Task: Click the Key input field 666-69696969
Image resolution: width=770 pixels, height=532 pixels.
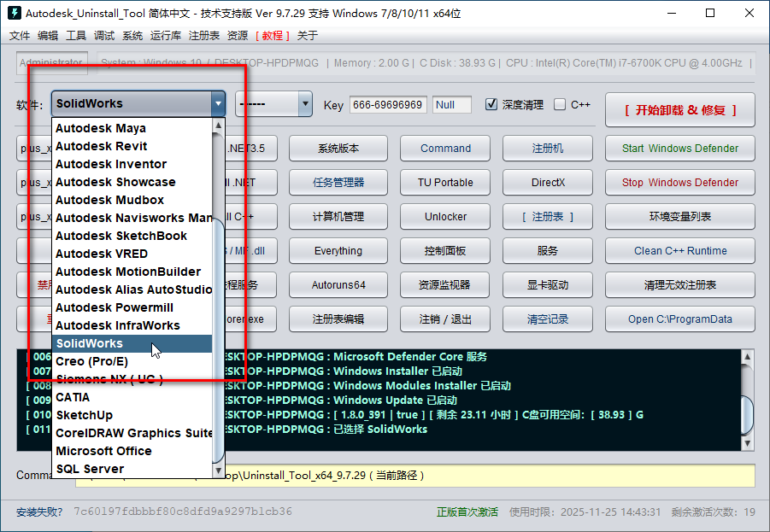Action: 388,104
